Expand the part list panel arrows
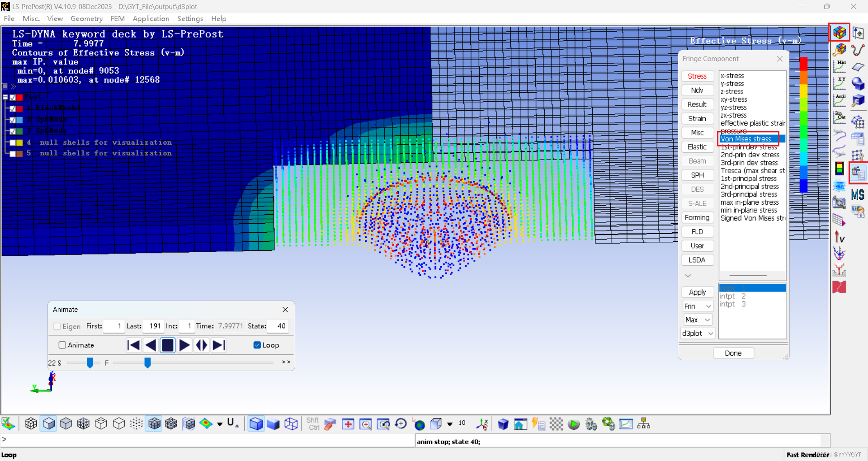Viewport: 868px width, 461px height. (13, 86)
